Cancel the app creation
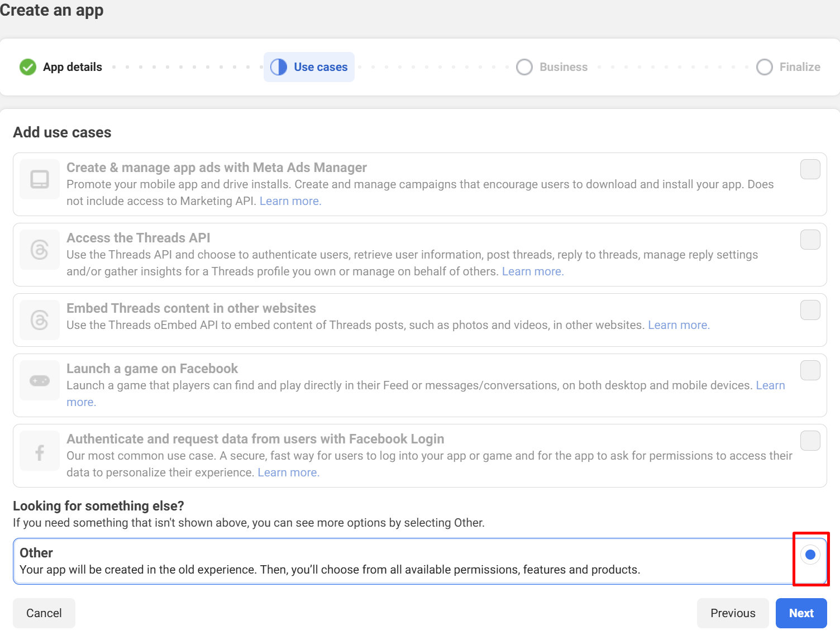The image size is (840, 635). [x=44, y=613]
